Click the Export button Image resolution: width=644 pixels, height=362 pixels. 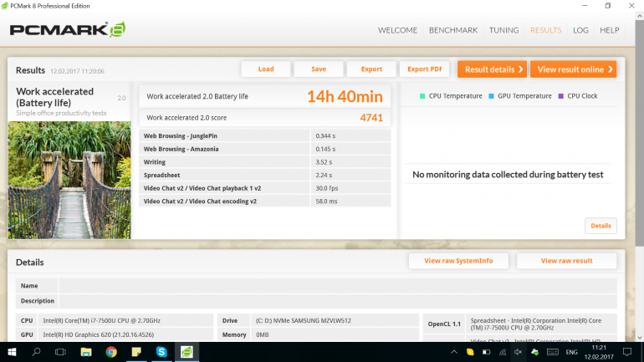click(x=371, y=69)
